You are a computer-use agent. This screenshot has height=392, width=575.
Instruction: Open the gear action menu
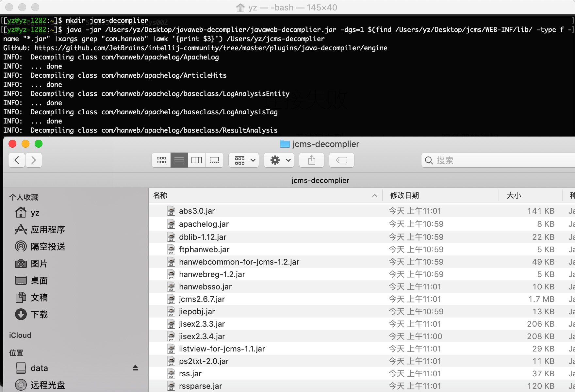pyautogui.click(x=279, y=160)
